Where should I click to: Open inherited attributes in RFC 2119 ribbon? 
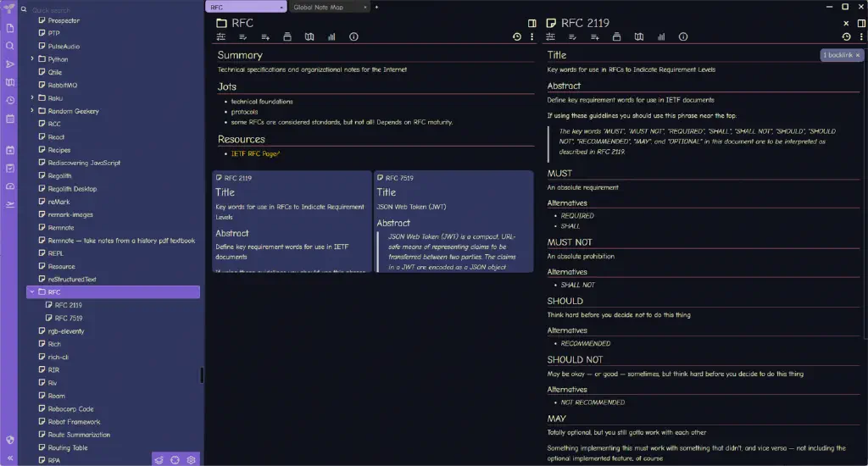pos(594,37)
